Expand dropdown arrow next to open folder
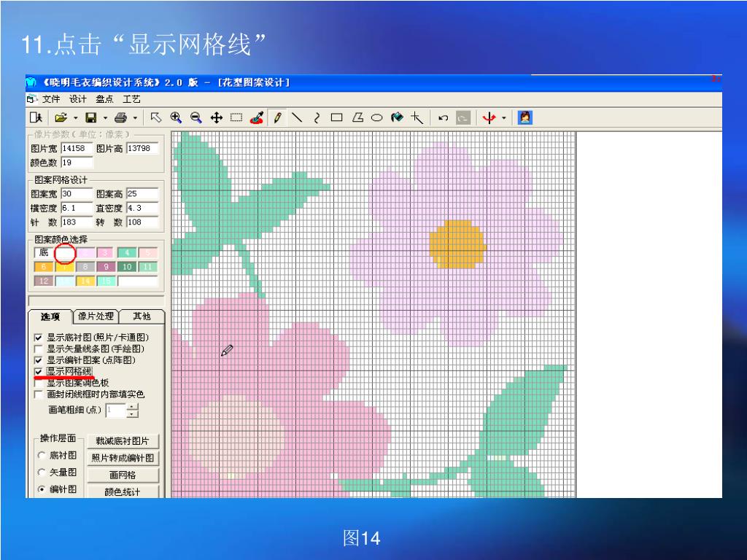 (75, 118)
